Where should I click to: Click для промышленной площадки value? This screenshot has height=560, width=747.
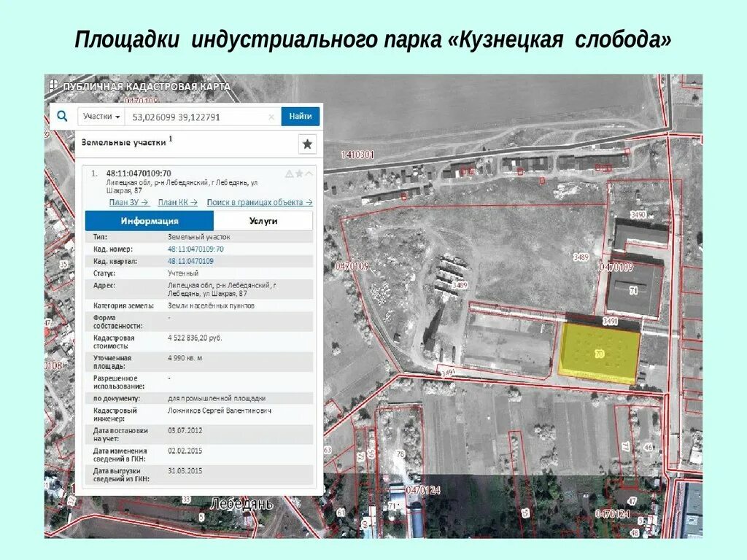[217, 398]
